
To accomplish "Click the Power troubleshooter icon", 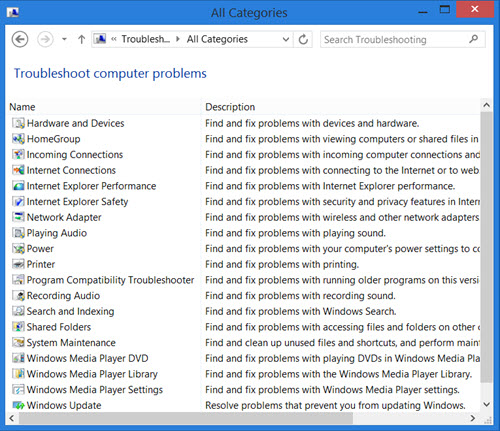I will pyautogui.click(x=18, y=249).
